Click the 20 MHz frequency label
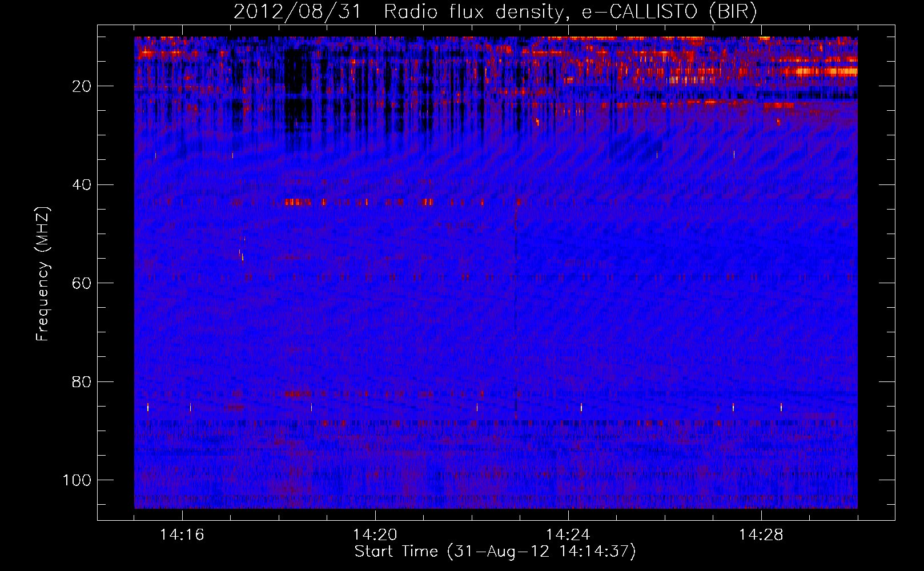The height and width of the screenshot is (571, 924). coord(82,86)
